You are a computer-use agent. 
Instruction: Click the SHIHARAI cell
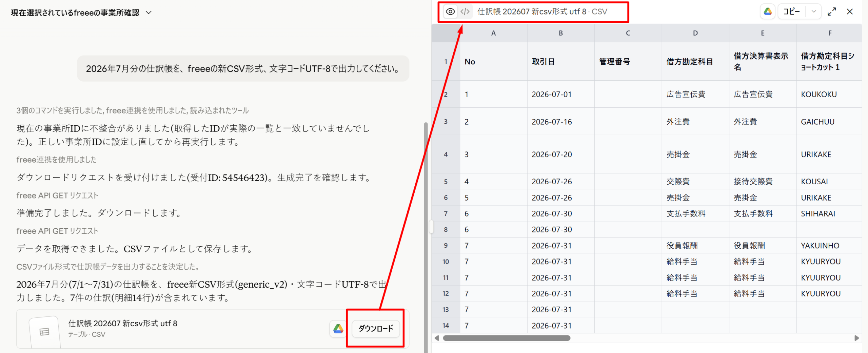(829, 214)
